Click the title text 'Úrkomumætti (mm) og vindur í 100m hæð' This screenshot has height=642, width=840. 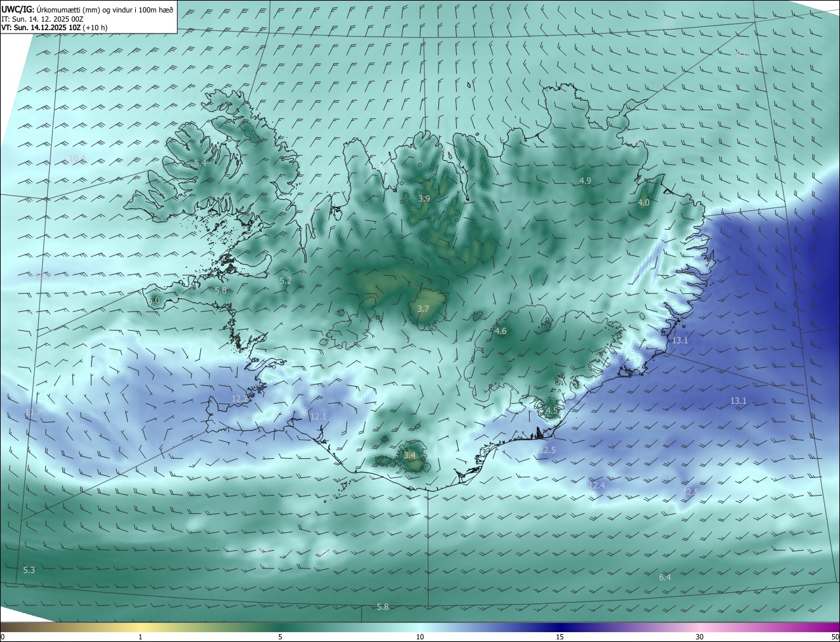tap(105, 9)
